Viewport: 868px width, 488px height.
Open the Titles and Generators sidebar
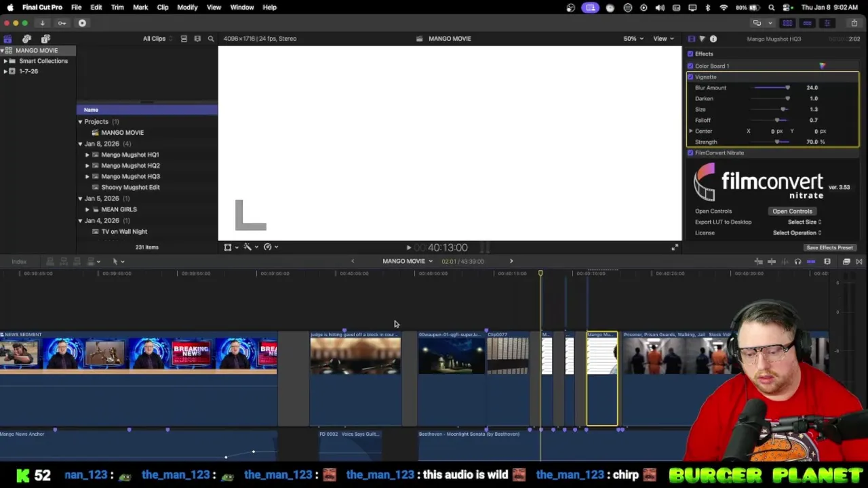coord(45,39)
